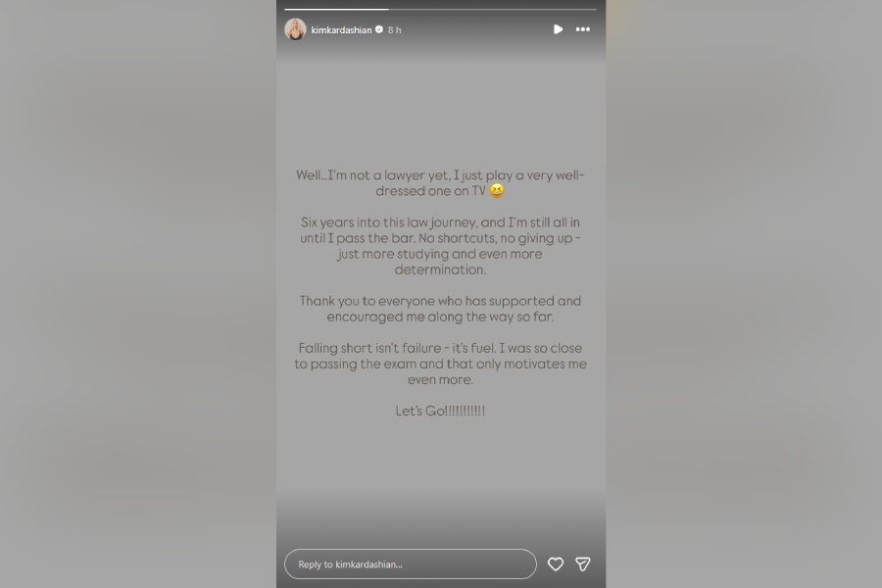Screen dimensions: 882x588
Task: Click the "Falling short isn't failure" paragraph
Action: pos(440,364)
